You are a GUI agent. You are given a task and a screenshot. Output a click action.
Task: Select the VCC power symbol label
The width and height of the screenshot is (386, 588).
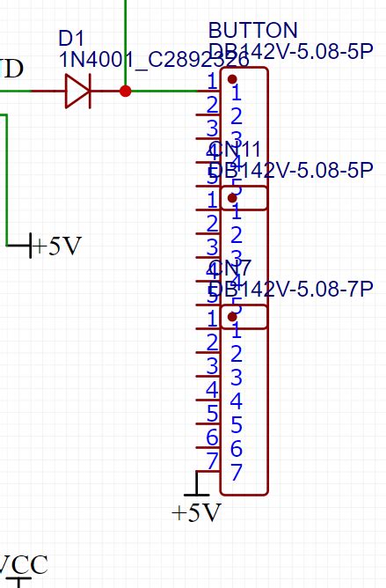pos(24,564)
